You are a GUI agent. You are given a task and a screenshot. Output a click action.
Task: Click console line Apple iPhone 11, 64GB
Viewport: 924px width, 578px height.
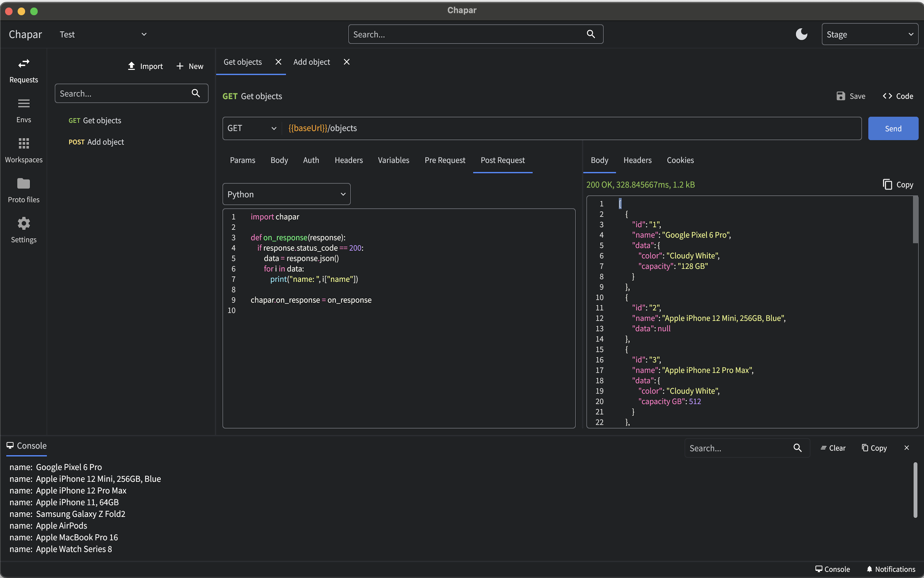[x=64, y=502]
